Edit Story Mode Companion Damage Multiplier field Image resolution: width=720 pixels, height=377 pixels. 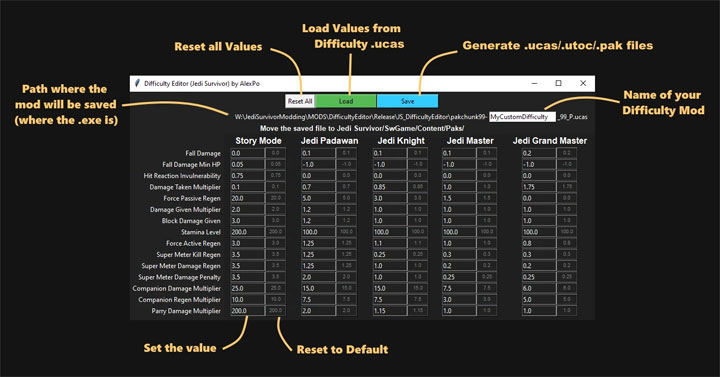tap(247, 288)
